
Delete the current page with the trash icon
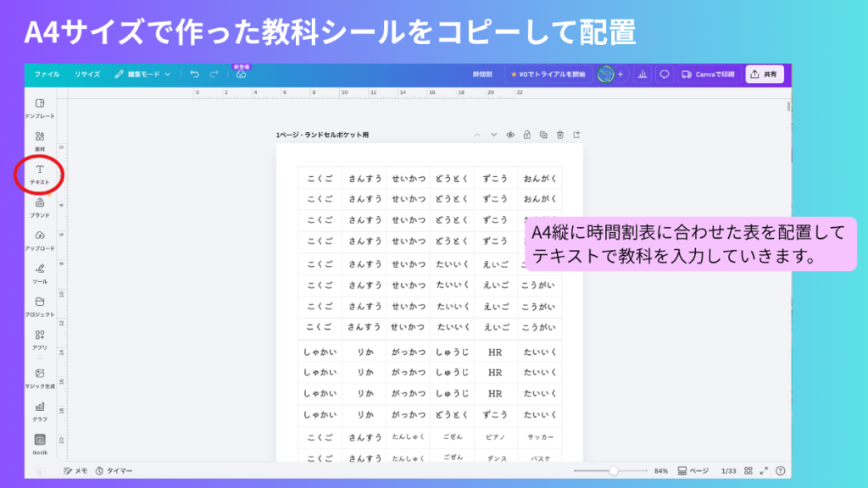[x=560, y=135]
